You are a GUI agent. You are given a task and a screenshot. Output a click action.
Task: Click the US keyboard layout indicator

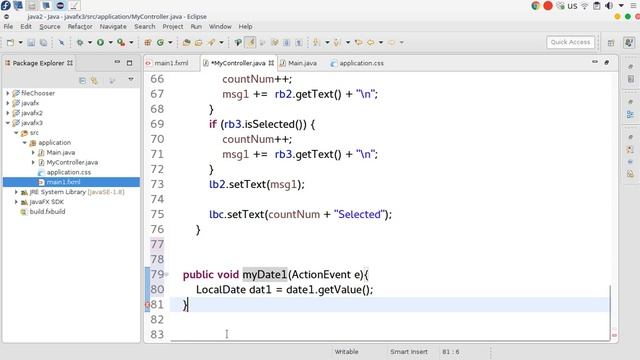(x=572, y=6)
